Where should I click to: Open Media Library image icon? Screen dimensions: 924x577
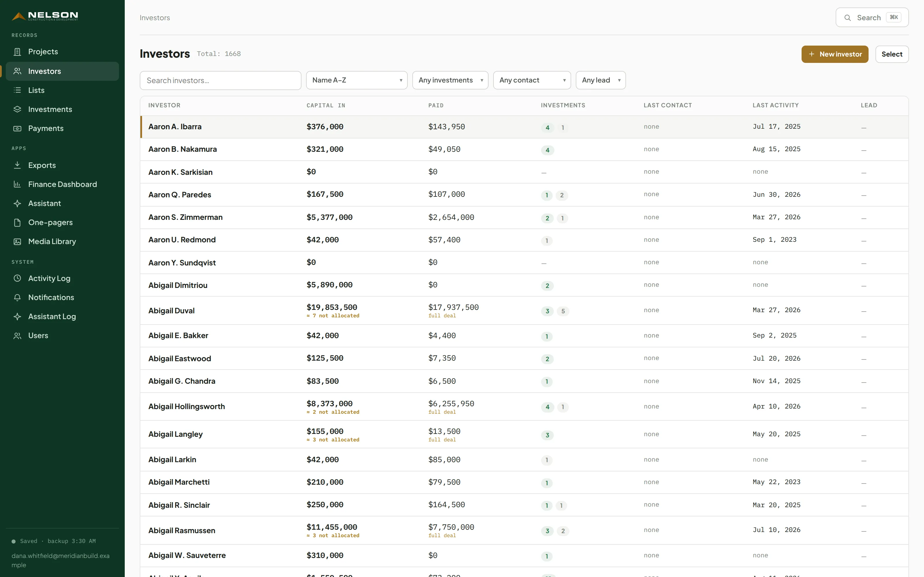17,241
